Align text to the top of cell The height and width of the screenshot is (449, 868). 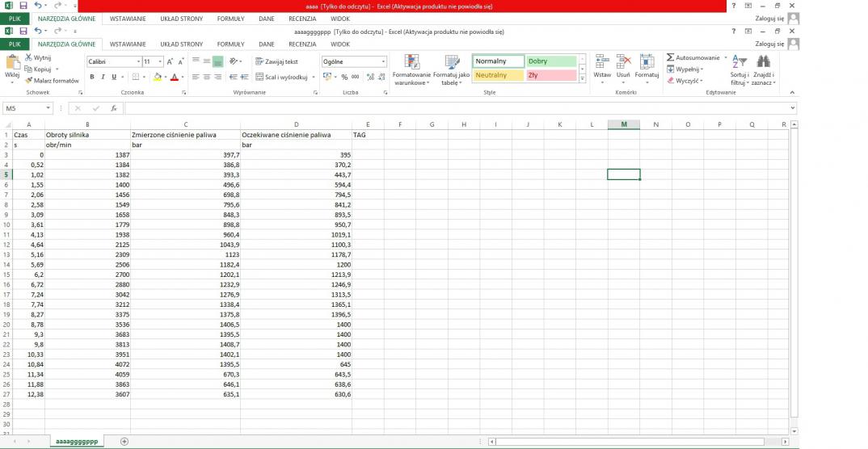pos(196,61)
